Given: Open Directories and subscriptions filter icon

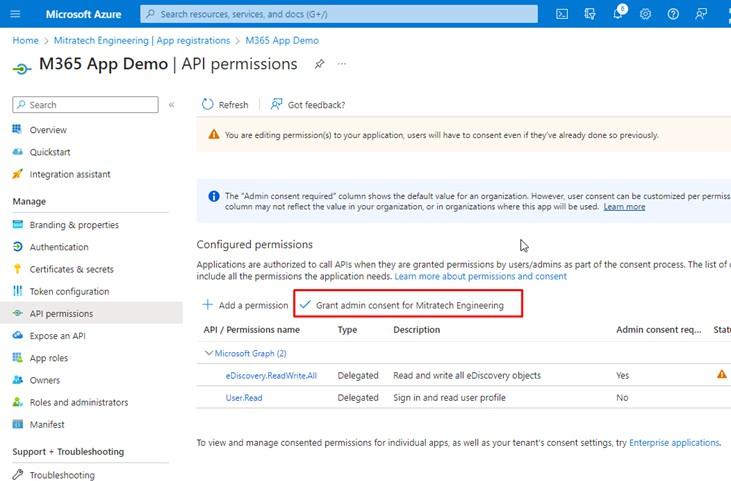Looking at the screenshot, I should [x=590, y=14].
